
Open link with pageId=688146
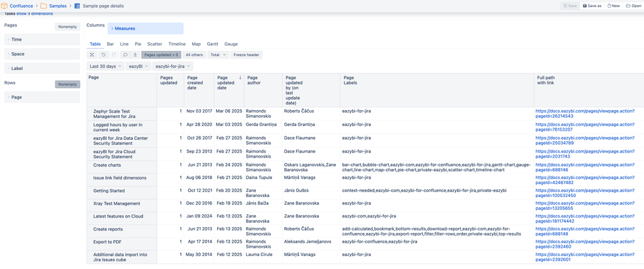point(585,167)
